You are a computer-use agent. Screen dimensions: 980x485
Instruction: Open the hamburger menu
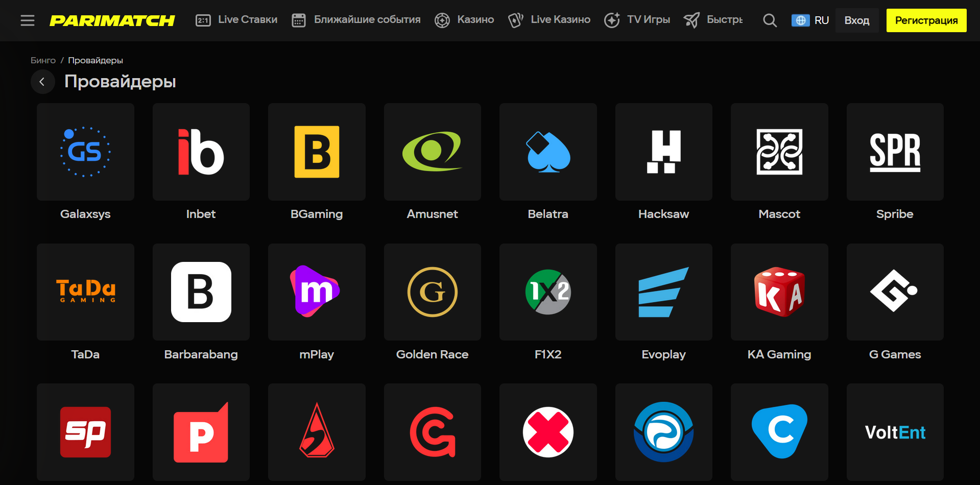click(x=28, y=20)
